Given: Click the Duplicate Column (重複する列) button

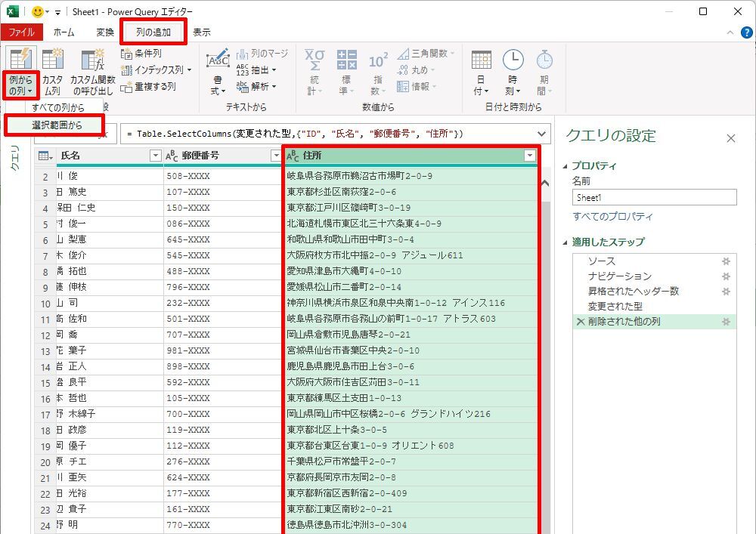Looking at the screenshot, I should (148, 87).
